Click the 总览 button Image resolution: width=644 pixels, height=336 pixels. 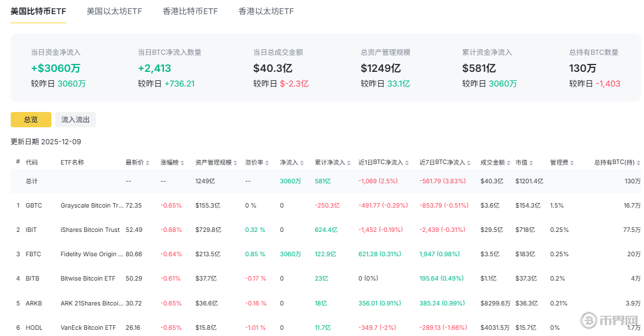pos(31,119)
